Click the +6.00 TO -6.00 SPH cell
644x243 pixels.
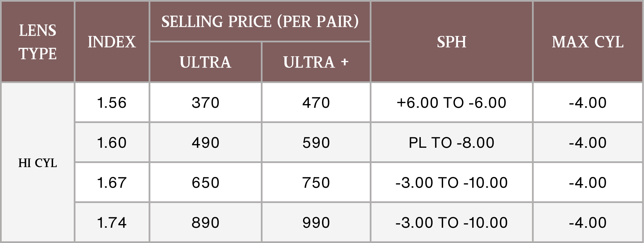[452, 103]
